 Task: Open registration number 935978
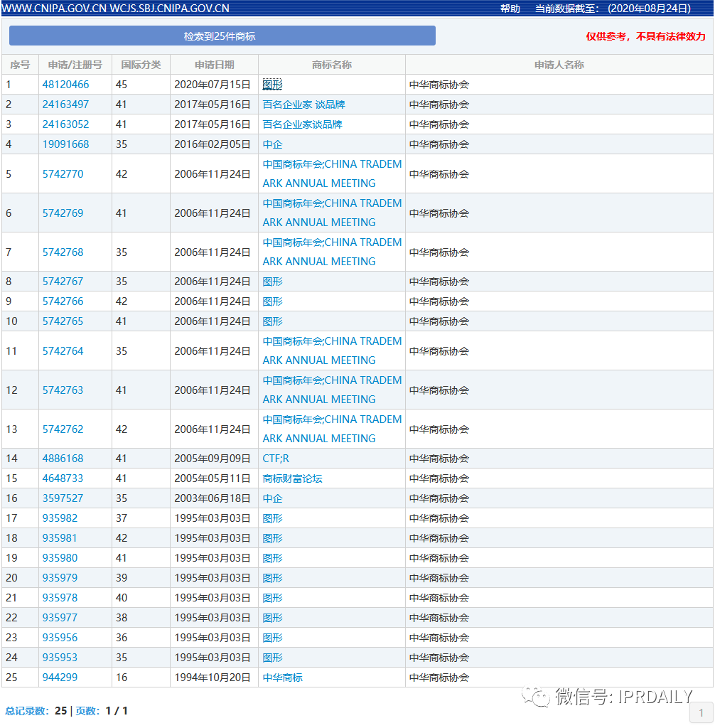60,598
